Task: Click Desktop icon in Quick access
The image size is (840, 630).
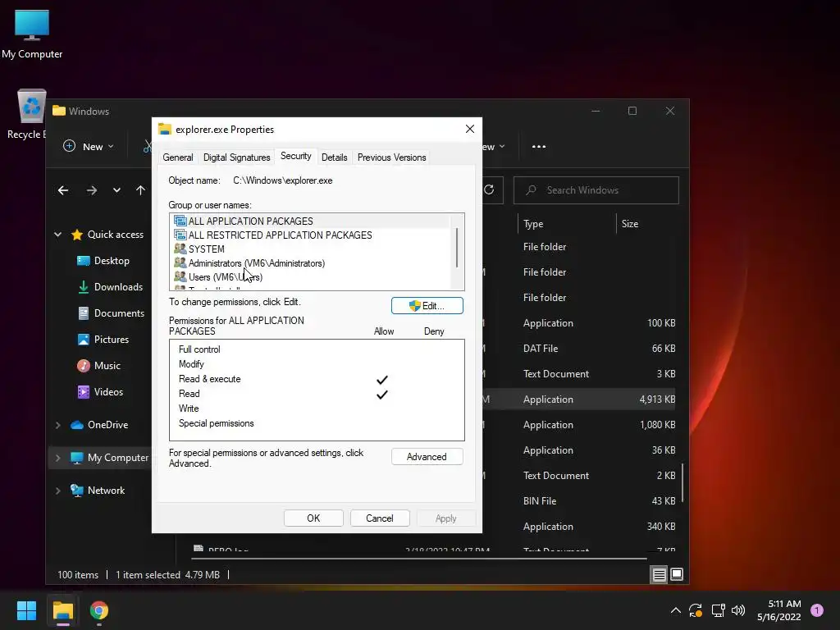Action: [x=84, y=261]
